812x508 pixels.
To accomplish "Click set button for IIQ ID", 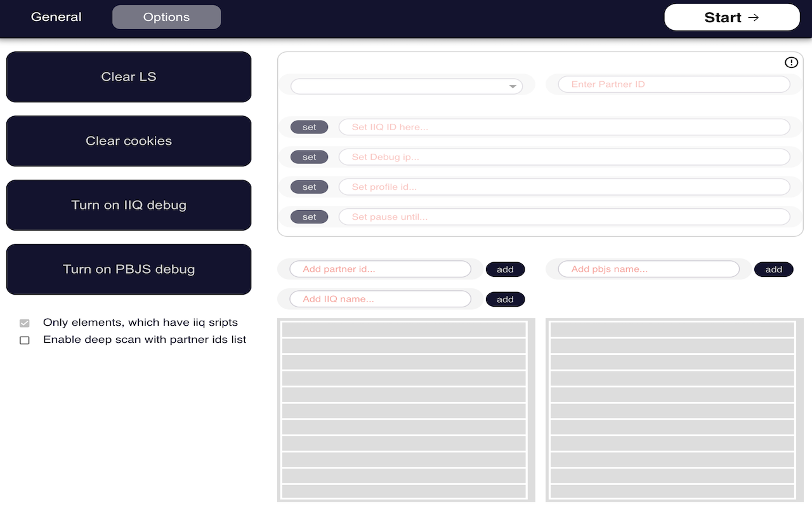I will pyautogui.click(x=309, y=127).
